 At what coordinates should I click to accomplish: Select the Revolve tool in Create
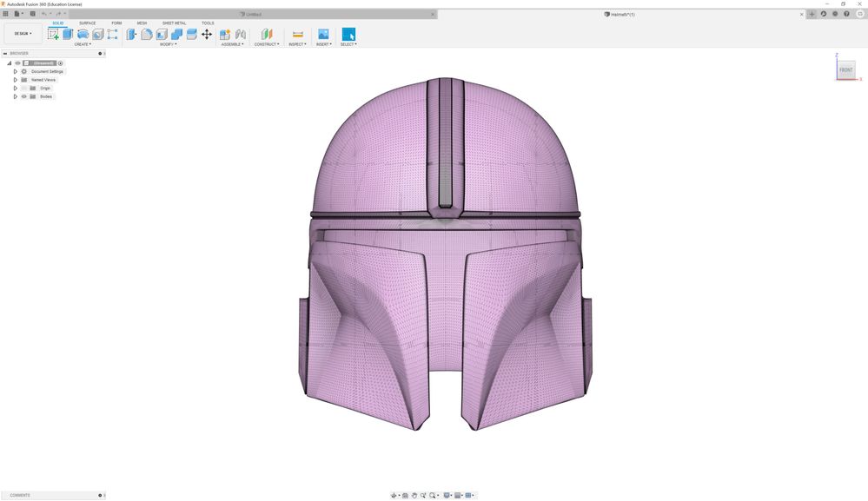pos(83,34)
